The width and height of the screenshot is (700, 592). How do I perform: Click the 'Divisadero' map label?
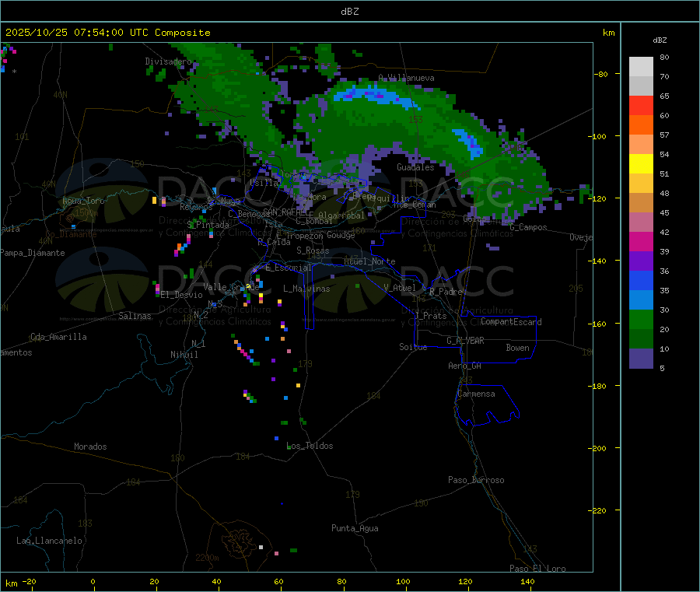(x=168, y=61)
